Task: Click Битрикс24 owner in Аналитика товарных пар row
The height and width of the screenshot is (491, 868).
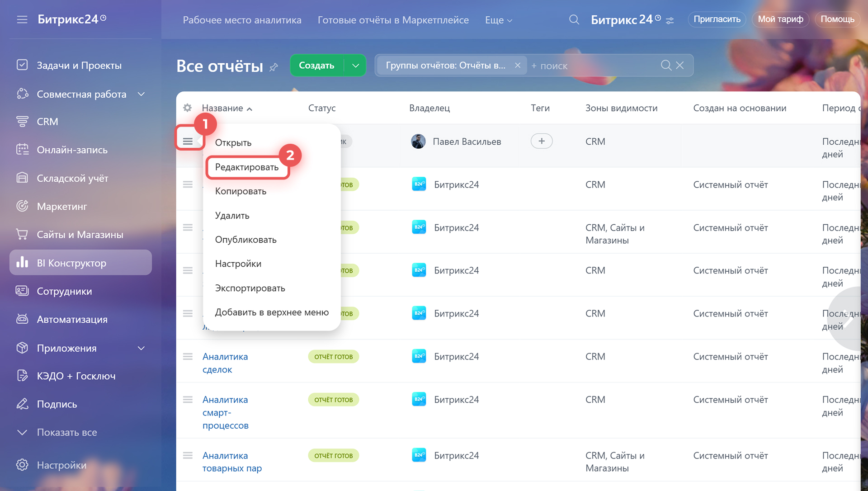Action: (456, 455)
